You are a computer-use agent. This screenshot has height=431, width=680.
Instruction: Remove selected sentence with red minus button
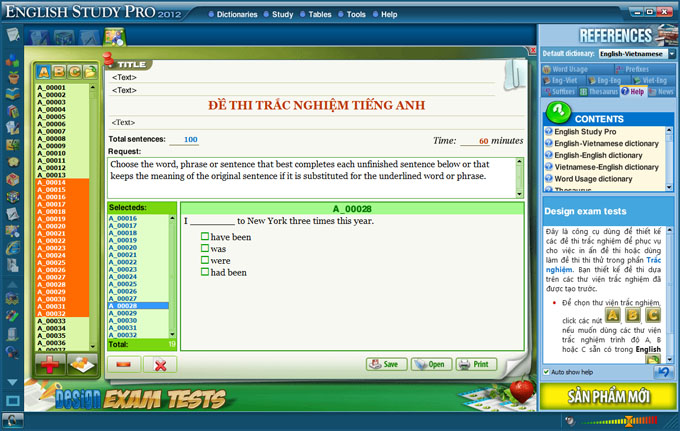(124, 364)
